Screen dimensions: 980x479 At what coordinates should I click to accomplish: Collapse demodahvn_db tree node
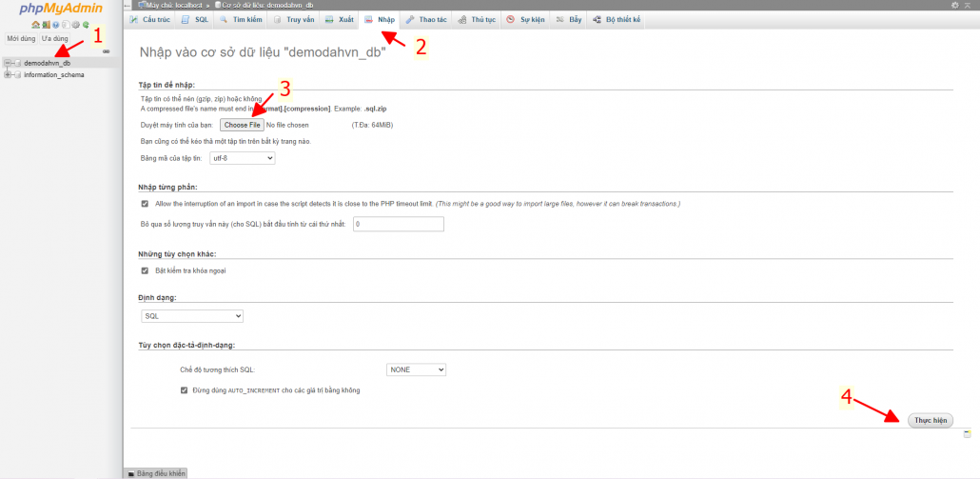click(8, 63)
